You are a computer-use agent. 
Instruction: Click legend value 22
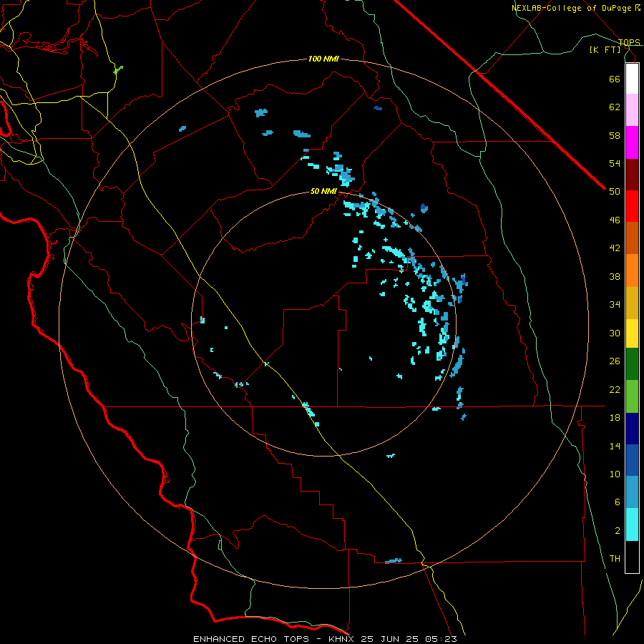pos(615,389)
